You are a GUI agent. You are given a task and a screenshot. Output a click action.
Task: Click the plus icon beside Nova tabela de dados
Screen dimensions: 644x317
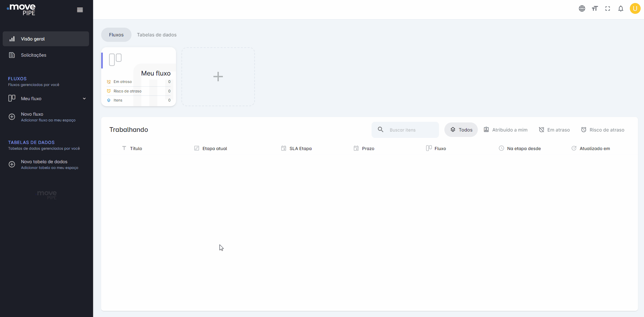(12, 164)
